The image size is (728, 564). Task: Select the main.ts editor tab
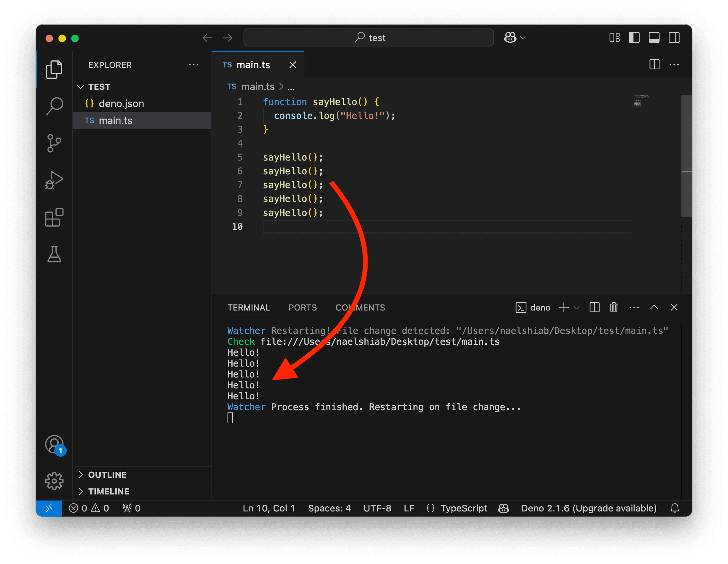(258, 65)
